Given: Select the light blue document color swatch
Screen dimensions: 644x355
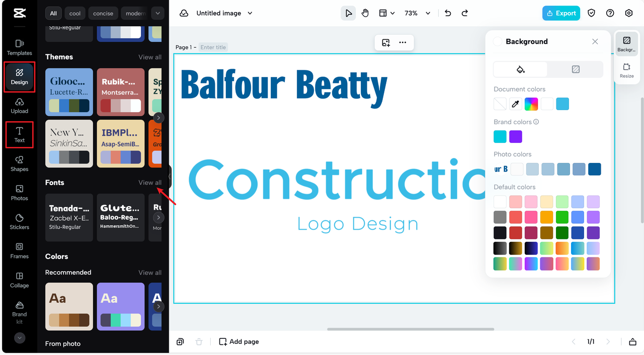Looking at the screenshot, I should pyautogui.click(x=562, y=104).
